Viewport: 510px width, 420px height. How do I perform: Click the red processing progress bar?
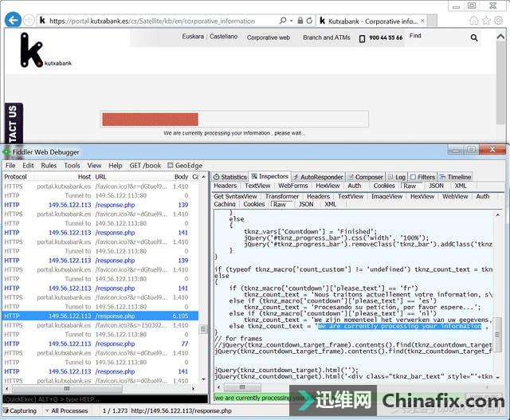(150, 120)
